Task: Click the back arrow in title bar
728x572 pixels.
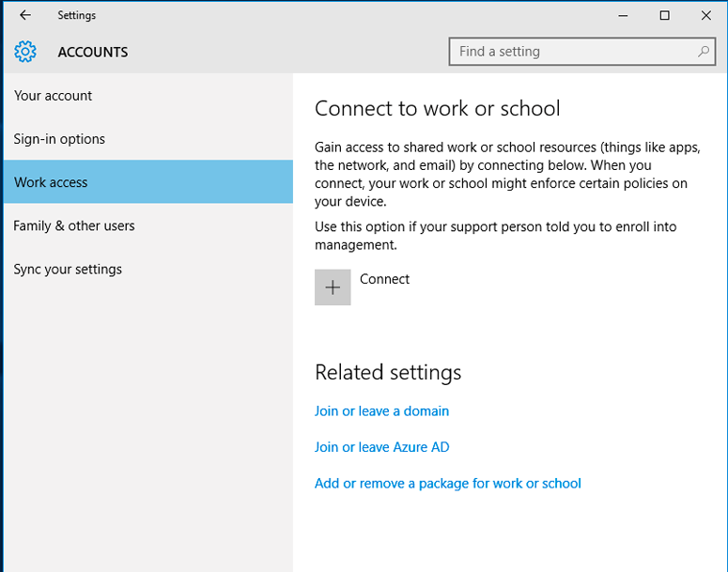Action: tap(25, 15)
